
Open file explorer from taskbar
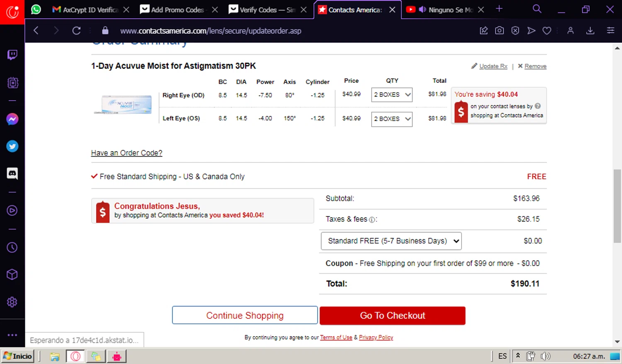tap(55, 357)
